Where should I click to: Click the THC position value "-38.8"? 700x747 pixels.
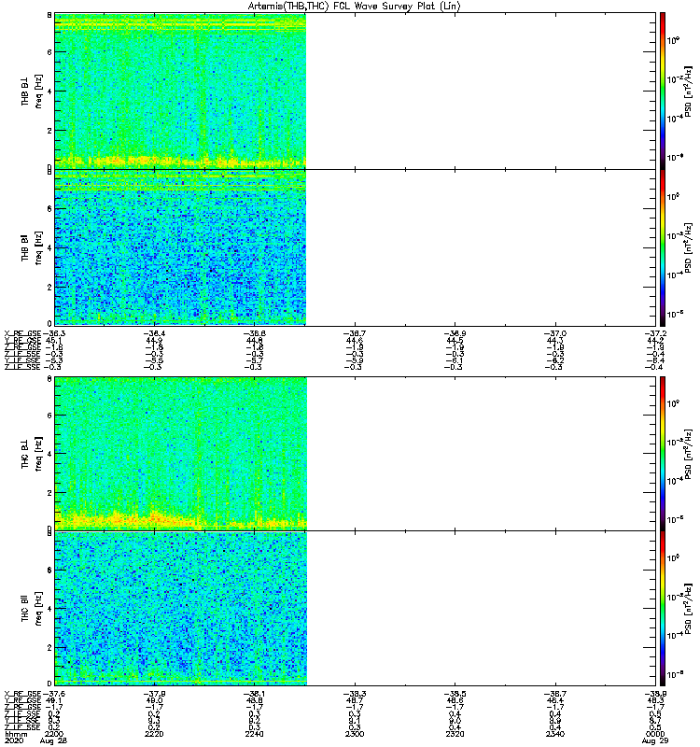point(656,694)
